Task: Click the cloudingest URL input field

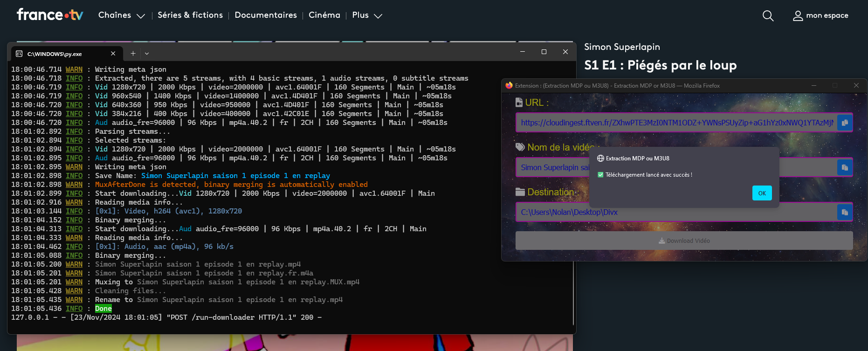Action: tap(676, 123)
